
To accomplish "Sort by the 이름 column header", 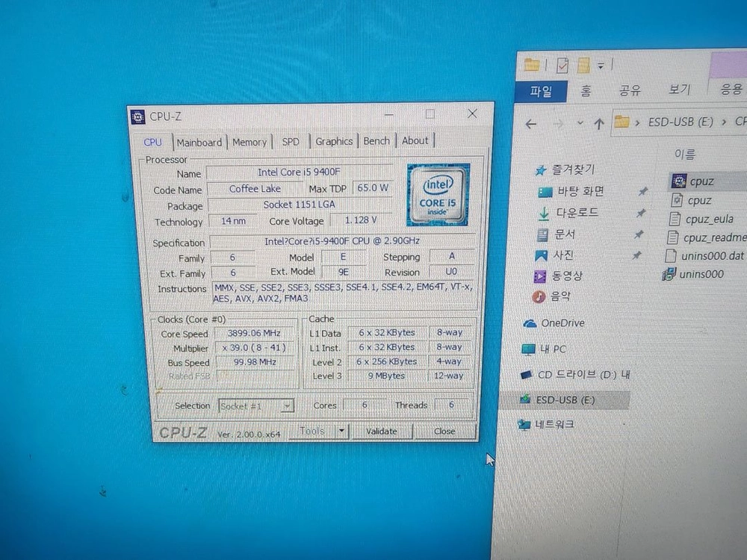I will click(684, 154).
